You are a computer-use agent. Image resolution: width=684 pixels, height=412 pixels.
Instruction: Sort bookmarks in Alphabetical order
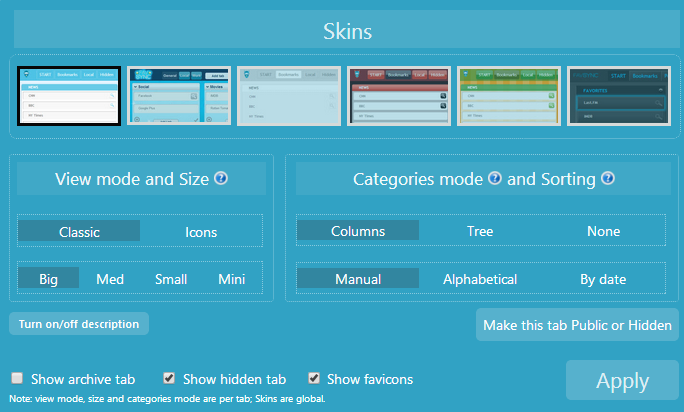click(480, 279)
